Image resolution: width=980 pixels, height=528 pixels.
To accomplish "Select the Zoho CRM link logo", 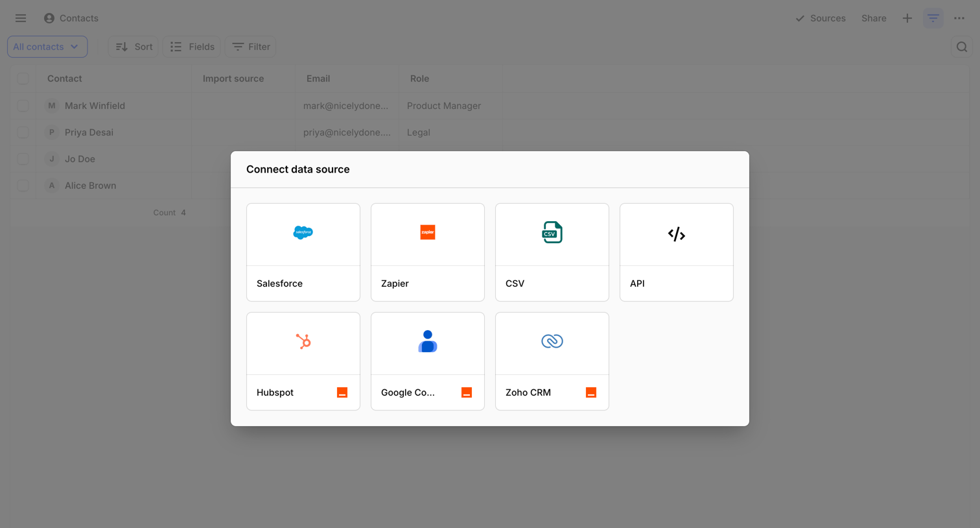I will point(552,341).
